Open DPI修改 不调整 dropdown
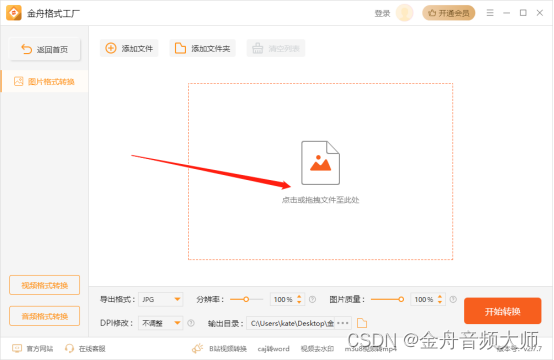The height and width of the screenshot is (360, 554). pyautogui.click(x=160, y=323)
